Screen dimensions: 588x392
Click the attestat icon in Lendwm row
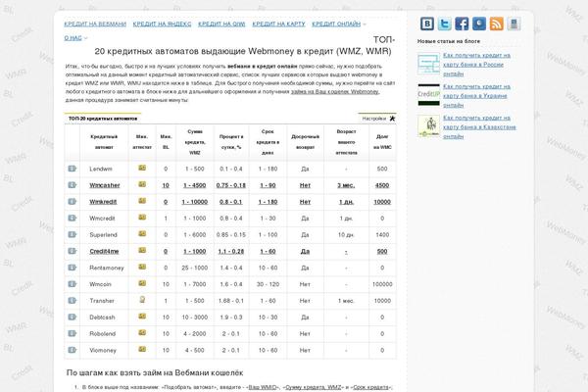click(142, 168)
